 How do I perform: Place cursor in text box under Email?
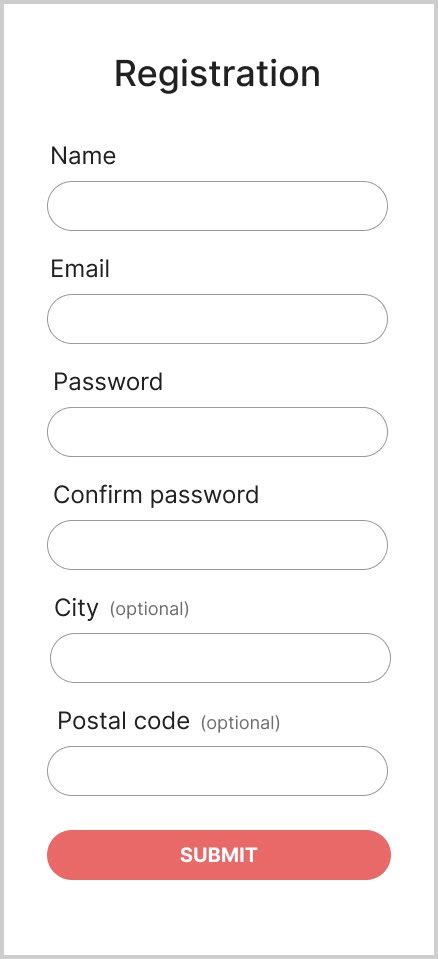point(217,319)
